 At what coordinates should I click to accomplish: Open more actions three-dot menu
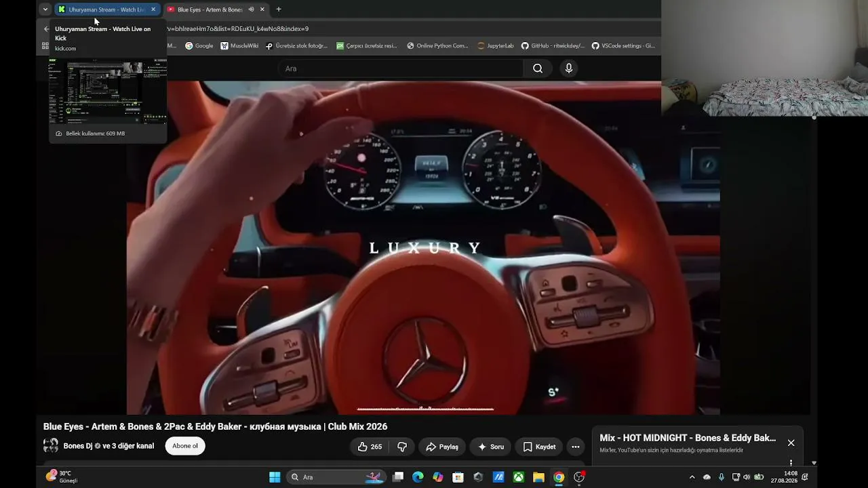[576, 447]
